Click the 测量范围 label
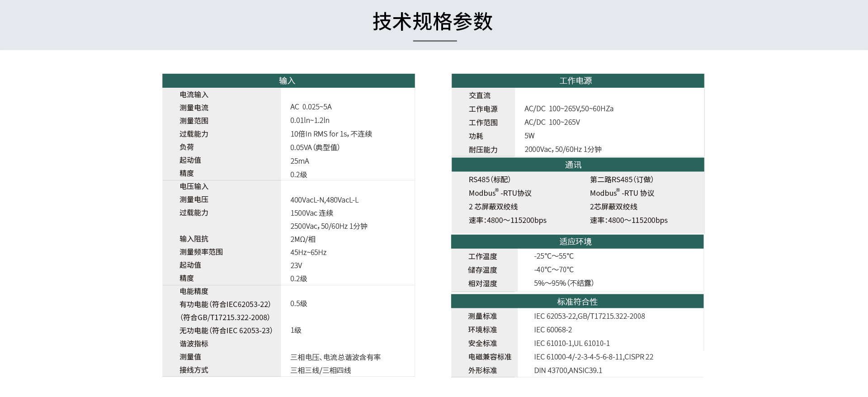 (x=194, y=121)
